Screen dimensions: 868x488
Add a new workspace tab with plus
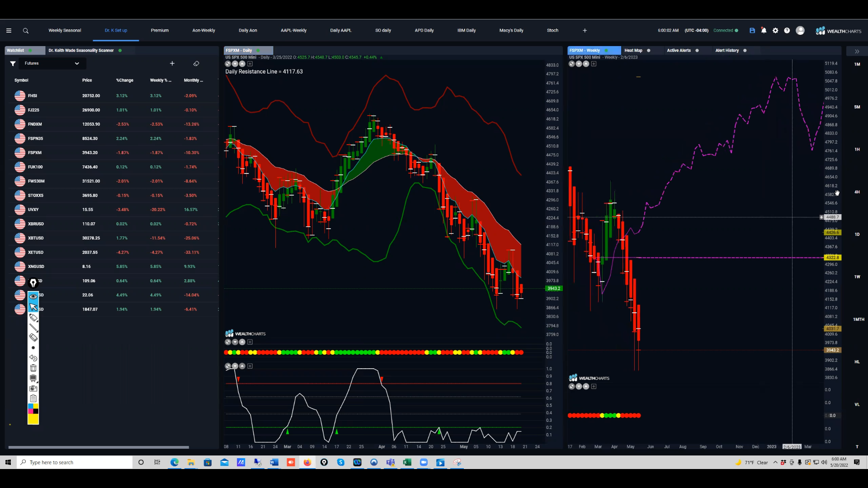pos(585,31)
